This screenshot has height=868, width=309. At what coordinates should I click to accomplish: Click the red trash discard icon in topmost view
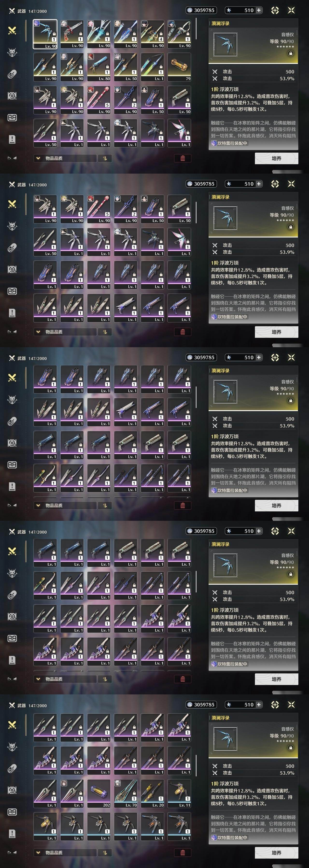click(183, 158)
